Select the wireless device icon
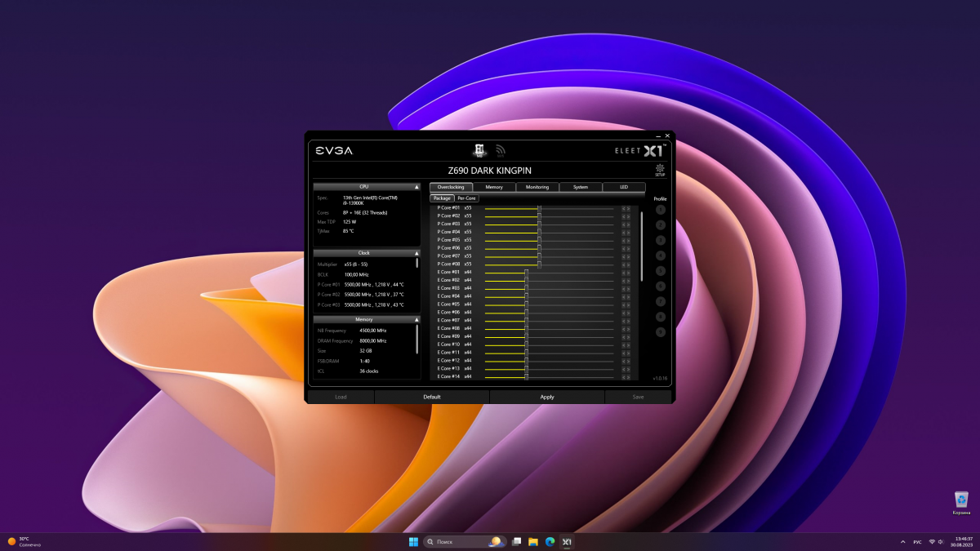The image size is (980, 551). click(x=501, y=151)
